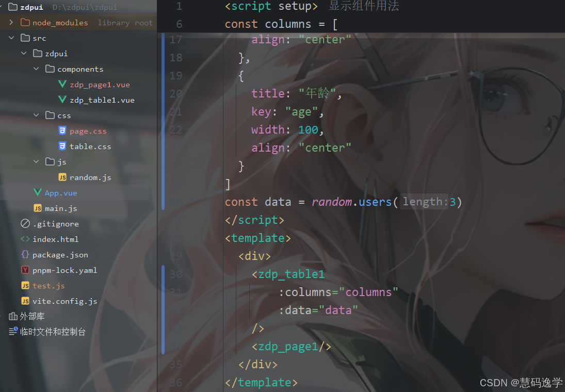Click the JS icon beside main.js
565x392 pixels.
click(x=38, y=208)
